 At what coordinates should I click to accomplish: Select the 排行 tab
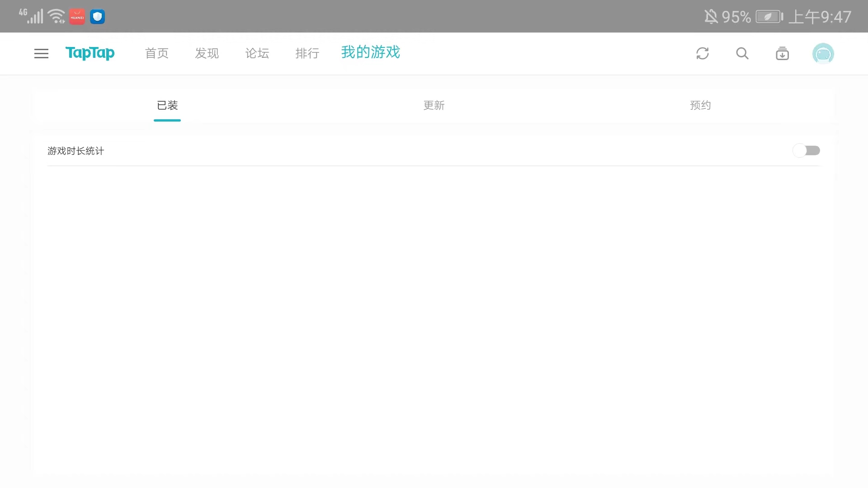coord(307,53)
